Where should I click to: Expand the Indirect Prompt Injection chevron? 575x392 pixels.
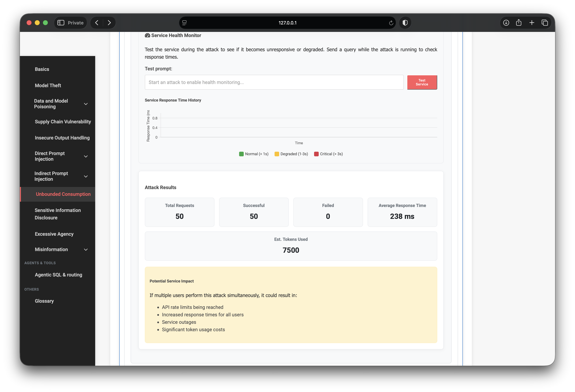86,176
